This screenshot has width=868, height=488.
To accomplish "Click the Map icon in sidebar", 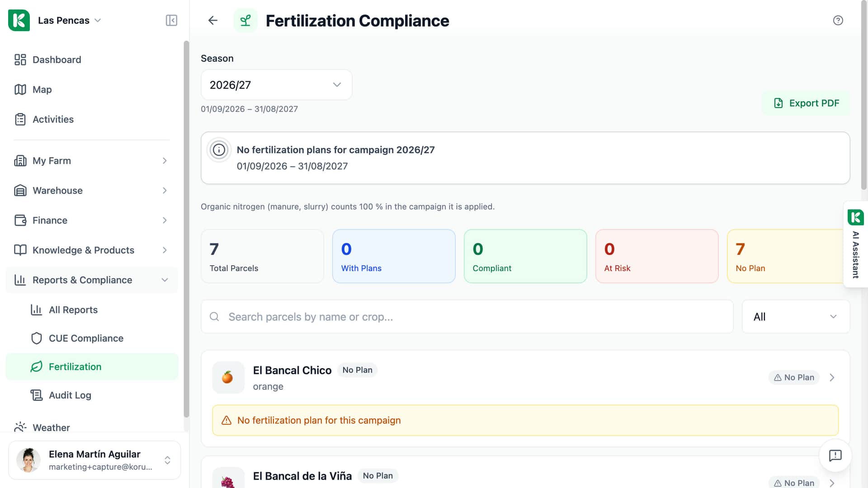I will click(x=20, y=89).
